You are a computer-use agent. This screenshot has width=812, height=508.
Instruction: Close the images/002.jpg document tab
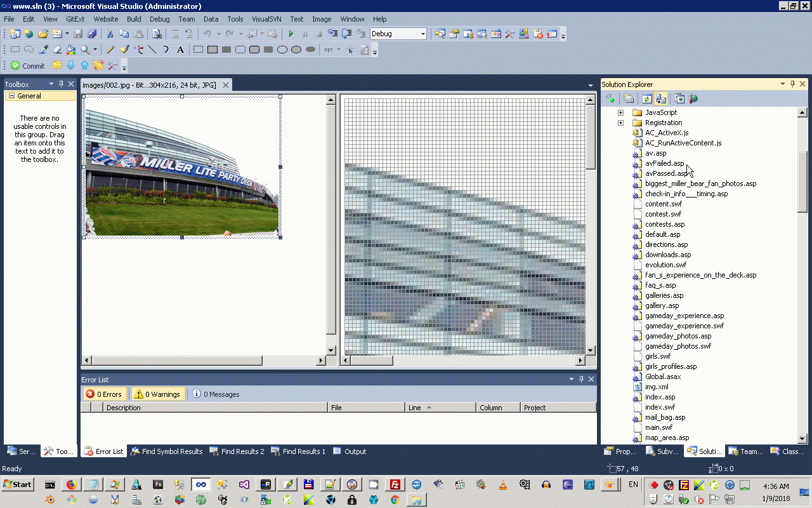[225, 84]
